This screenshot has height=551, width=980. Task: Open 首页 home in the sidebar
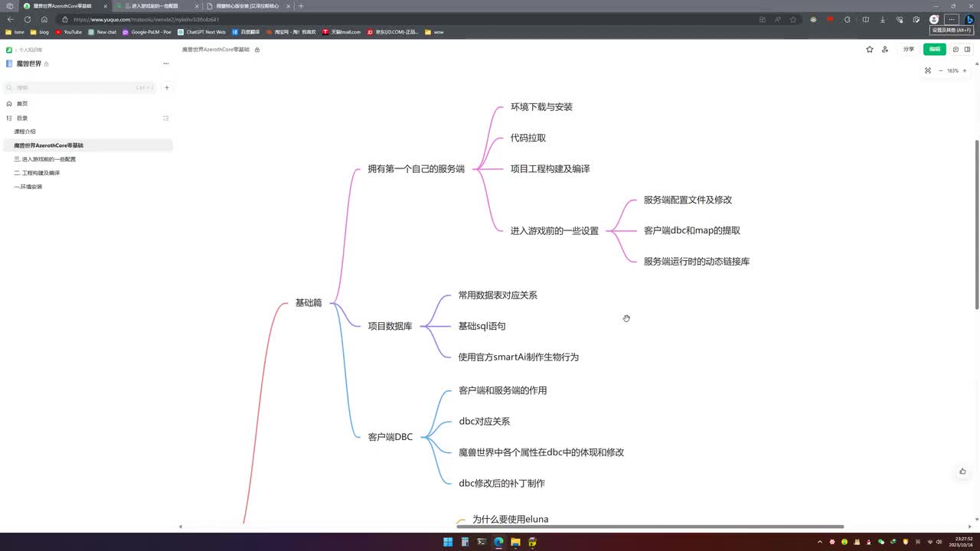click(x=22, y=103)
